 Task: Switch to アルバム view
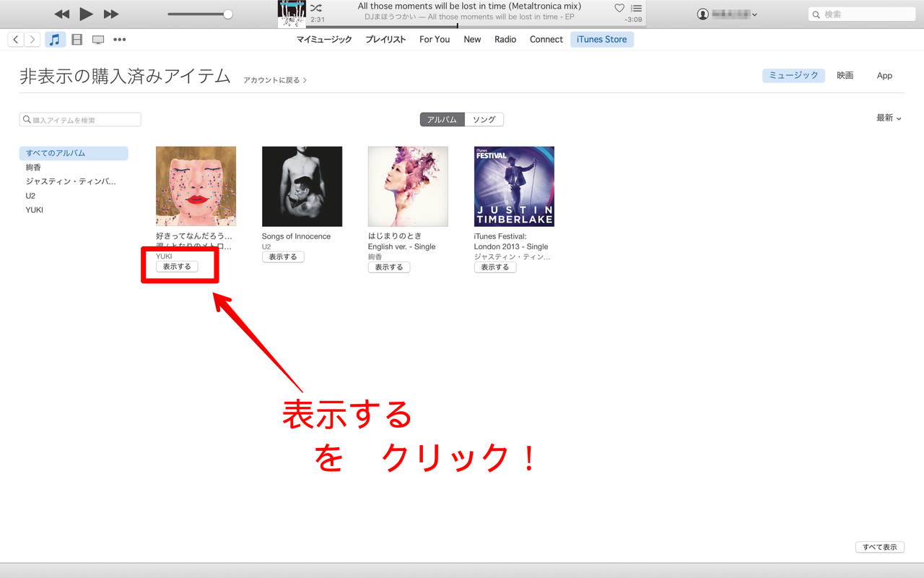pyautogui.click(x=442, y=120)
